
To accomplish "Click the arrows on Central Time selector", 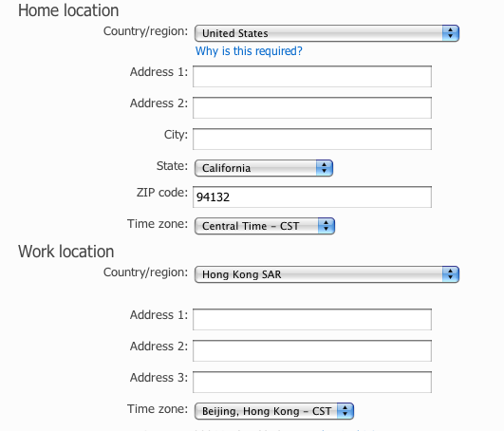I will (x=327, y=226).
